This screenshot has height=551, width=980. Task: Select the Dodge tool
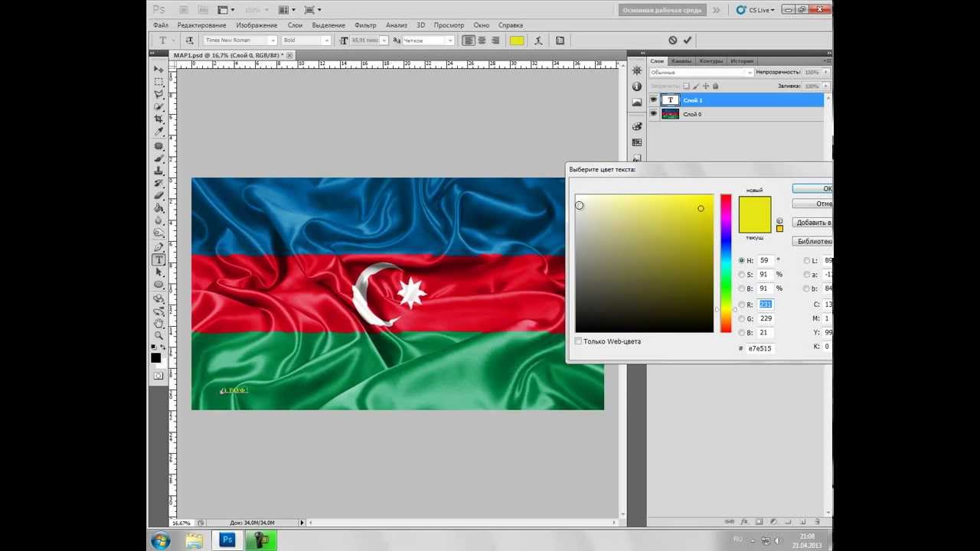tap(158, 233)
